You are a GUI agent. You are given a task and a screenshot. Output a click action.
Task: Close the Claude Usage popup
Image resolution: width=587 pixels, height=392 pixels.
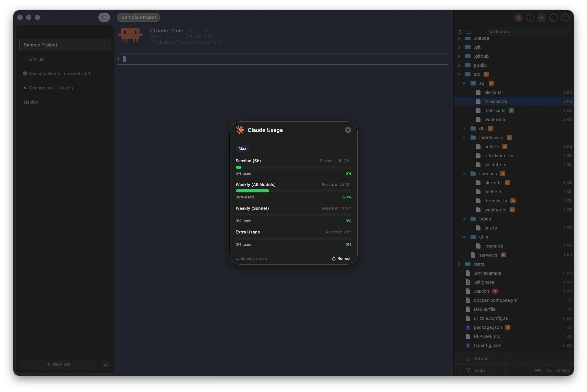pos(348,130)
